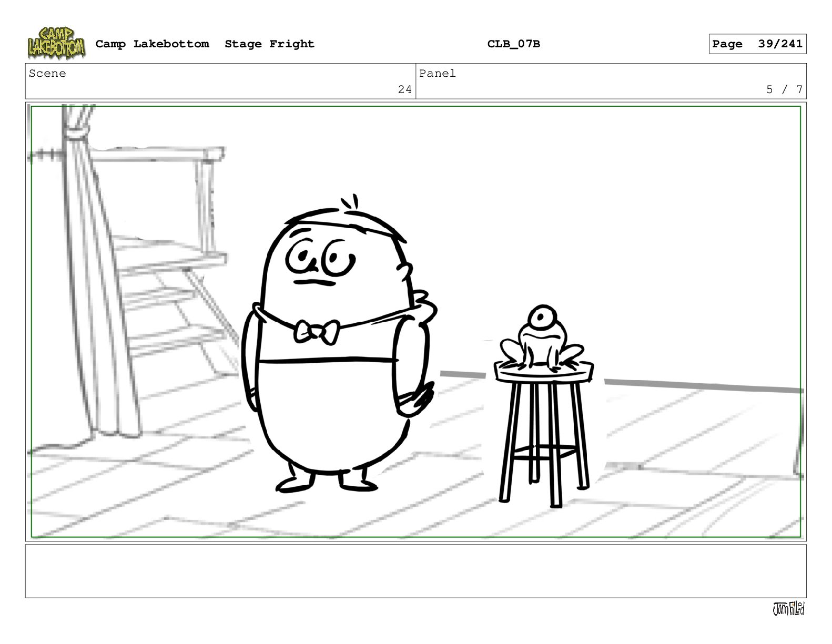The image size is (832, 644).
Task: Click the 'Panel' label
Action: pos(437,74)
